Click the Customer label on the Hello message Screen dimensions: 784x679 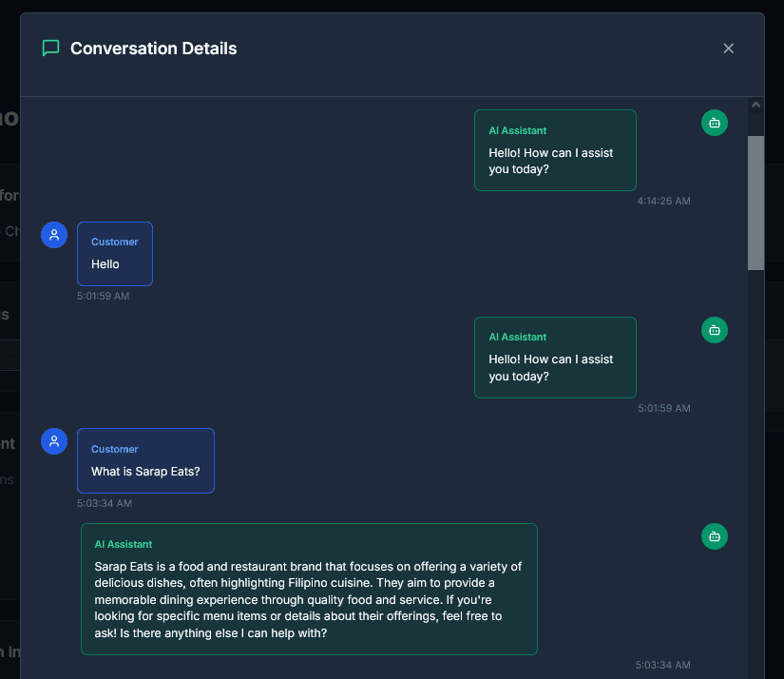[x=114, y=242]
